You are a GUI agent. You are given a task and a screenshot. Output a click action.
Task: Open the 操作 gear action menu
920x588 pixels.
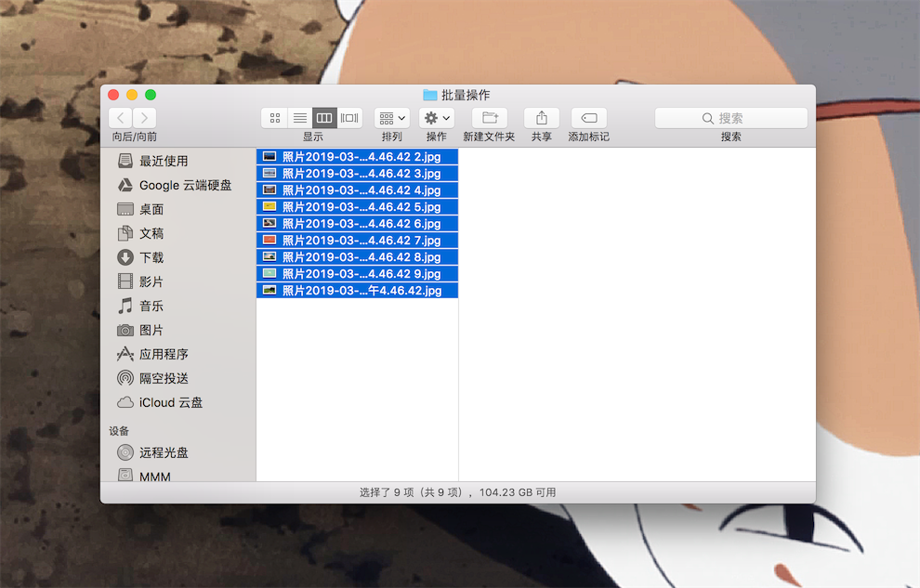click(437, 118)
